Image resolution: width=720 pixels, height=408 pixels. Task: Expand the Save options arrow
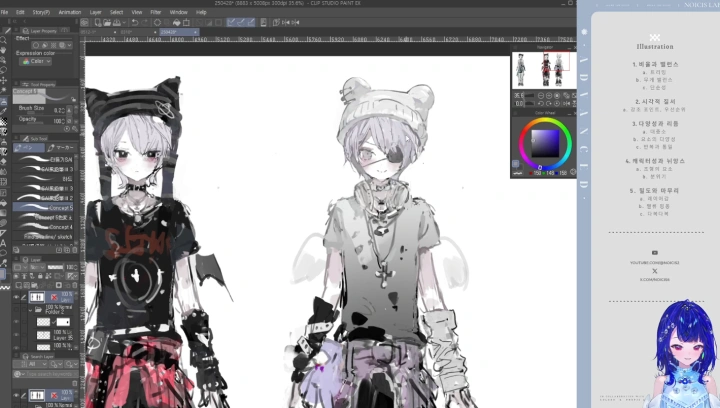[x=123, y=22]
